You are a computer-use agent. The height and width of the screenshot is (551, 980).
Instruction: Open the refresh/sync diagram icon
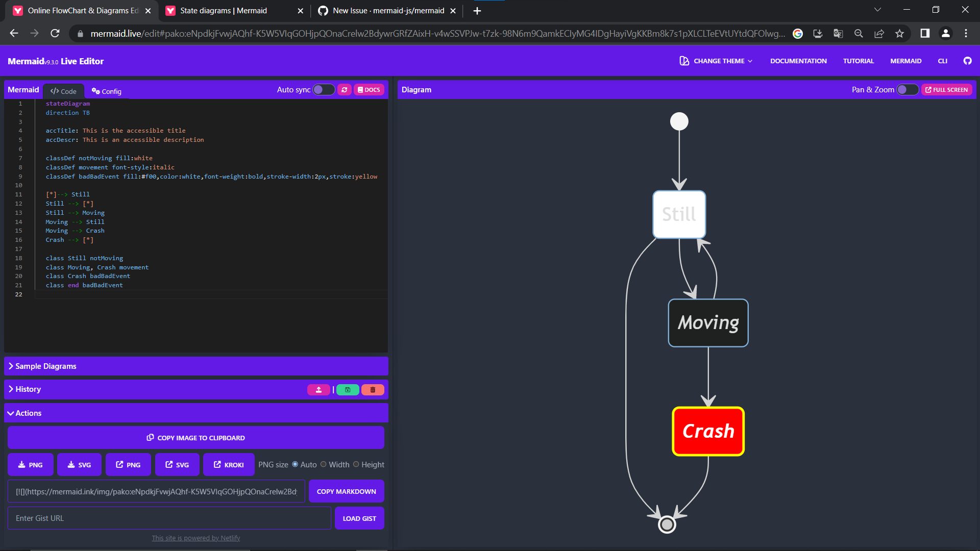click(x=345, y=89)
